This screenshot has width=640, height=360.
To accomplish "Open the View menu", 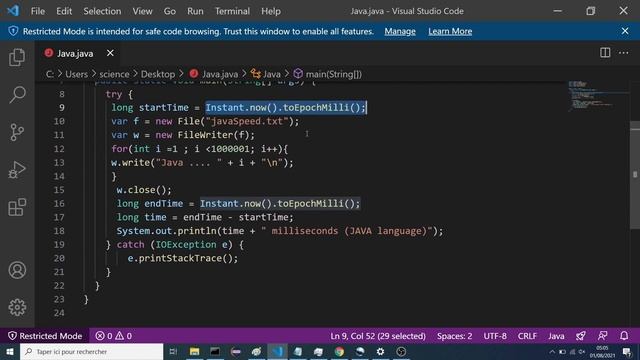I will pyautogui.click(x=142, y=11).
